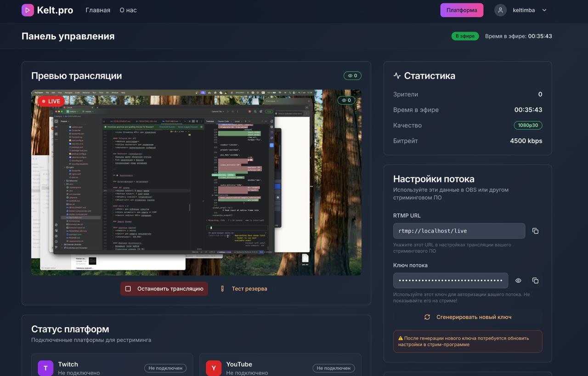Click the pulse icon beside Статистика heading
Image resolution: width=588 pixels, height=376 pixels.
pos(396,75)
